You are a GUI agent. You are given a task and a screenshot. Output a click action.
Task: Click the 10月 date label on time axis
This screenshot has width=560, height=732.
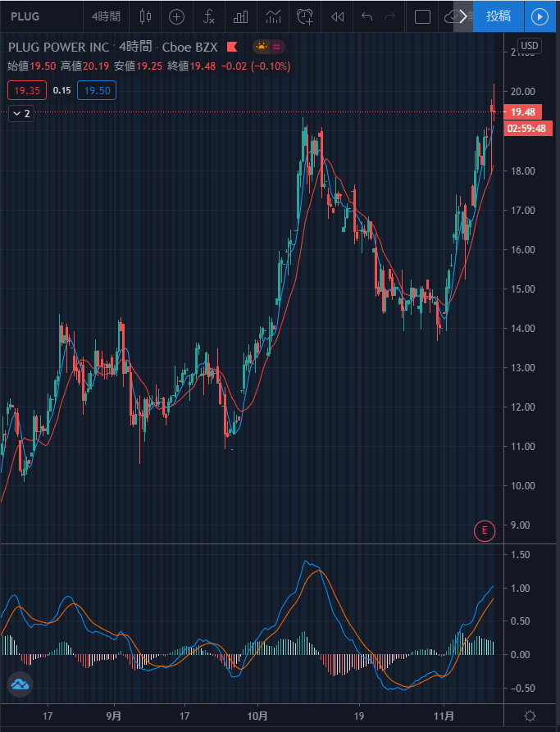(x=257, y=716)
